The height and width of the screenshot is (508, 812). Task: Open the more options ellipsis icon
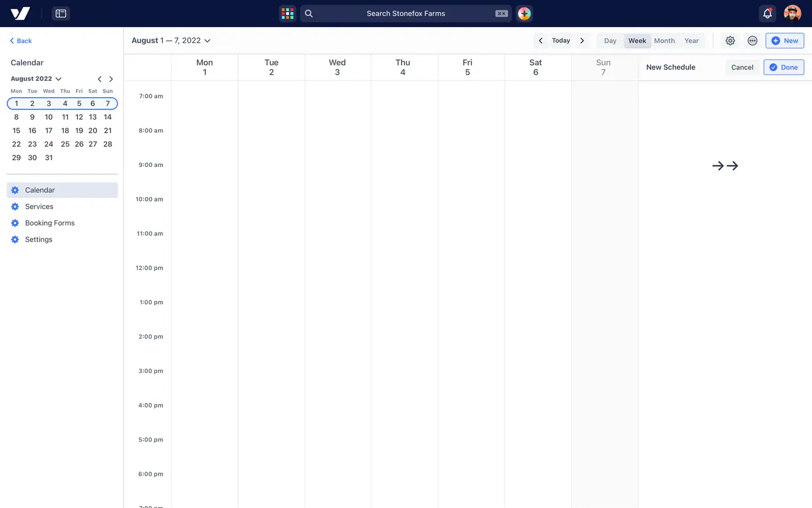click(x=752, y=41)
